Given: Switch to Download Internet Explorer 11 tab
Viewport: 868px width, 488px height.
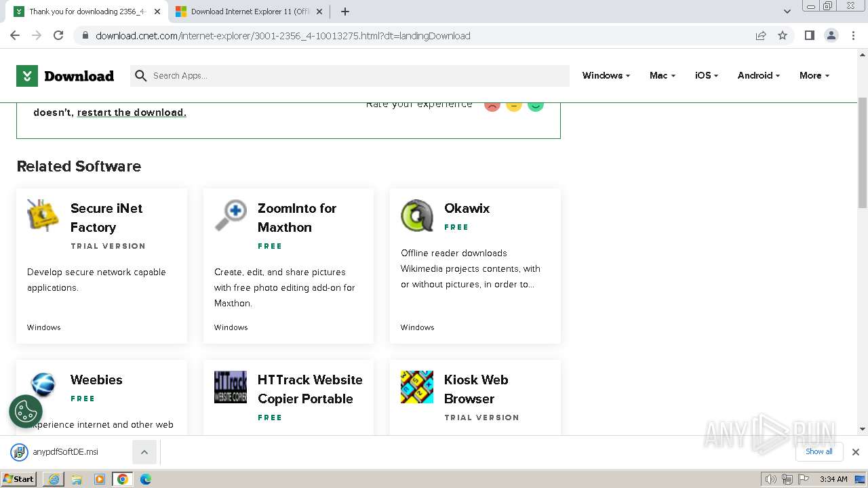Looking at the screenshot, I should pos(249,12).
